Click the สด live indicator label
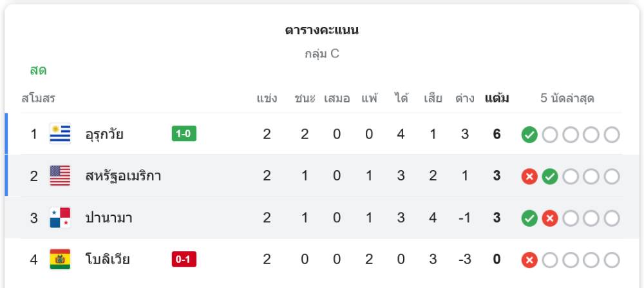The width and height of the screenshot is (644, 288). (x=38, y=70)
